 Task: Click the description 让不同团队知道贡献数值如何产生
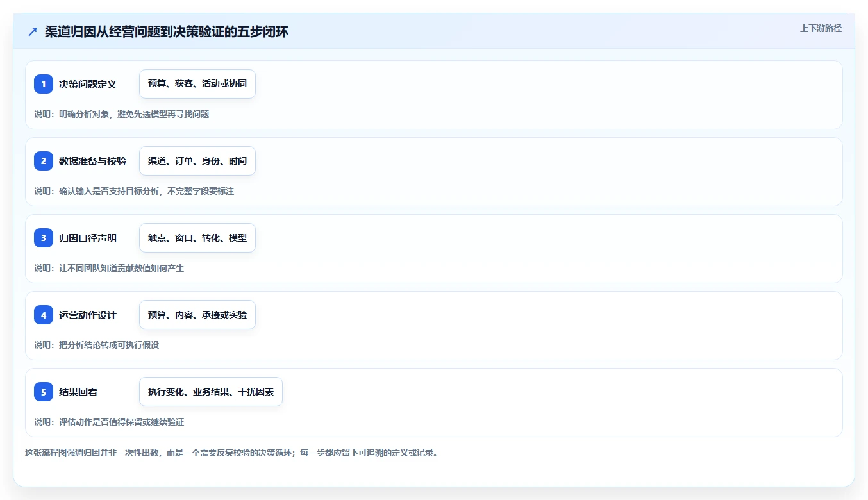(121, 268)
